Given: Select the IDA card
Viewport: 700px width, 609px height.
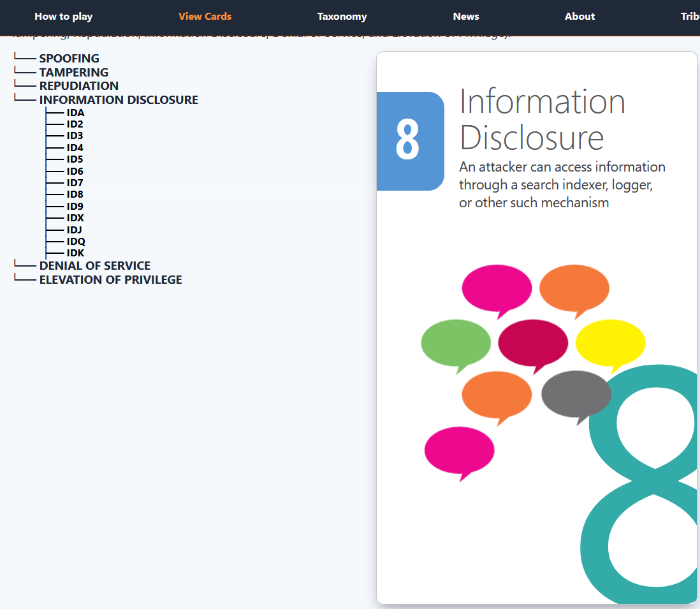Looking at the screenshot, I should (75, 112).
